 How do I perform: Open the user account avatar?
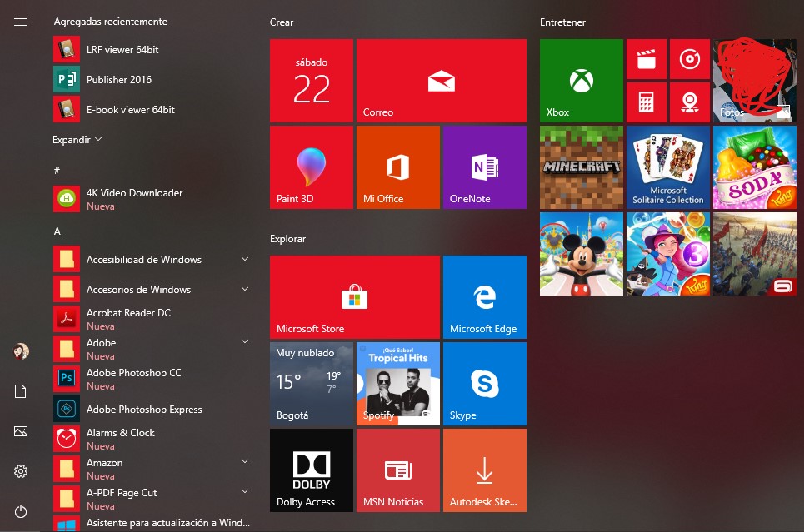21,351
